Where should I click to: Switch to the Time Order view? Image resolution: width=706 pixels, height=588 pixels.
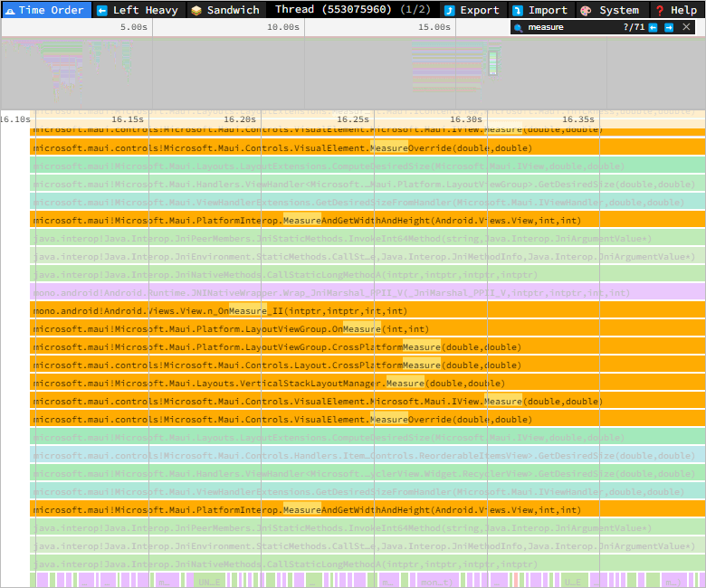pos(46,10)
